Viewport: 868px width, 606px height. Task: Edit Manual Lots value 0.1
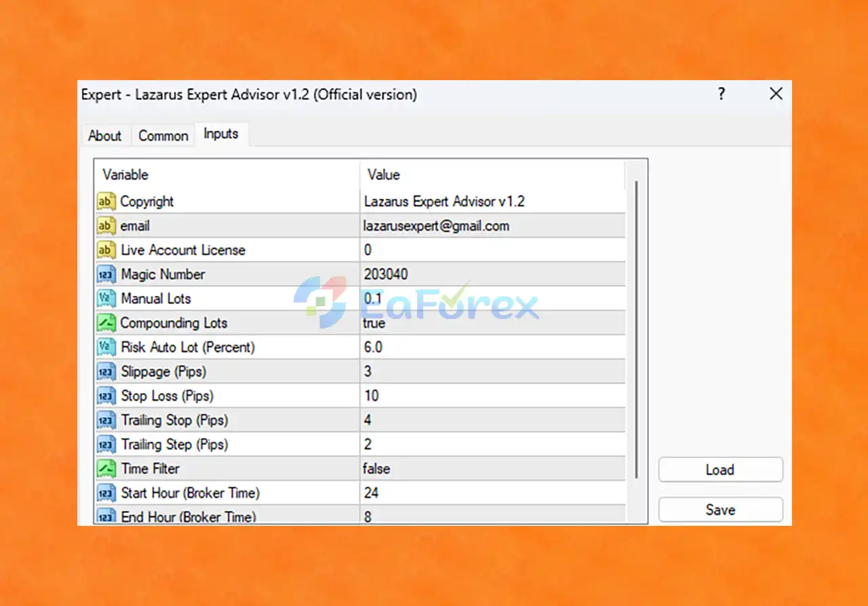[x=492, y=299]
